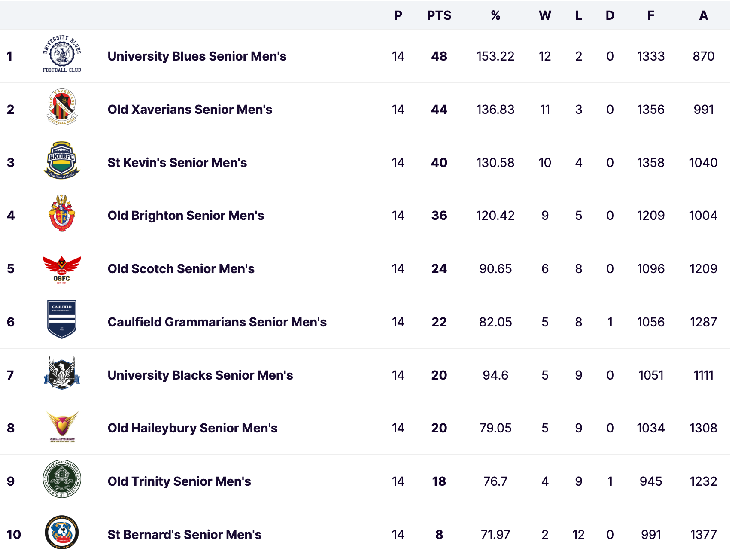This screenshot has height=560, width=735.
Task: Open University Blues Senior Men's team link
Action: tap(197, 56)
